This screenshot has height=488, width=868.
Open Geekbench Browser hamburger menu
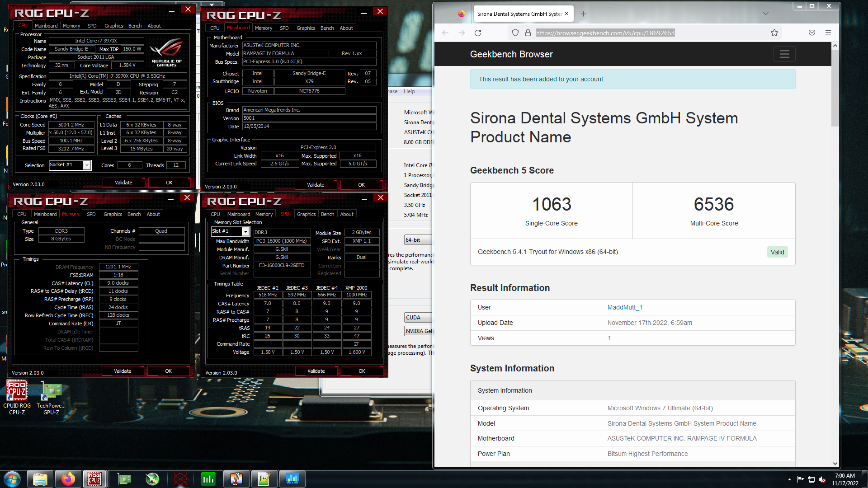coord(784,54)
